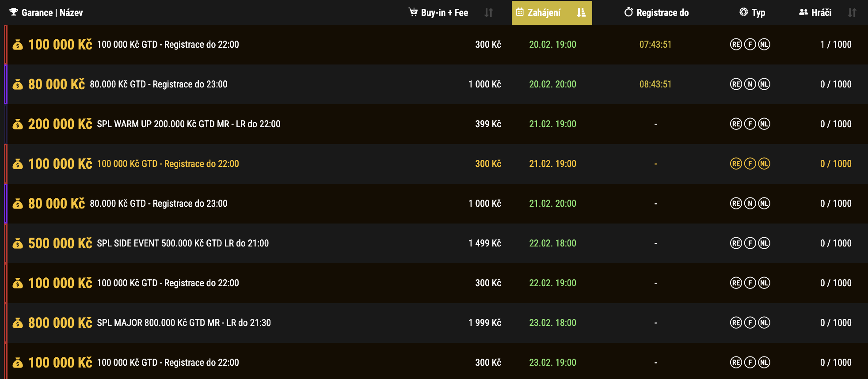The image size is (868, 379).
Task: Click the 07:43:51 registration countdown
Action: [x=655, y=45]
